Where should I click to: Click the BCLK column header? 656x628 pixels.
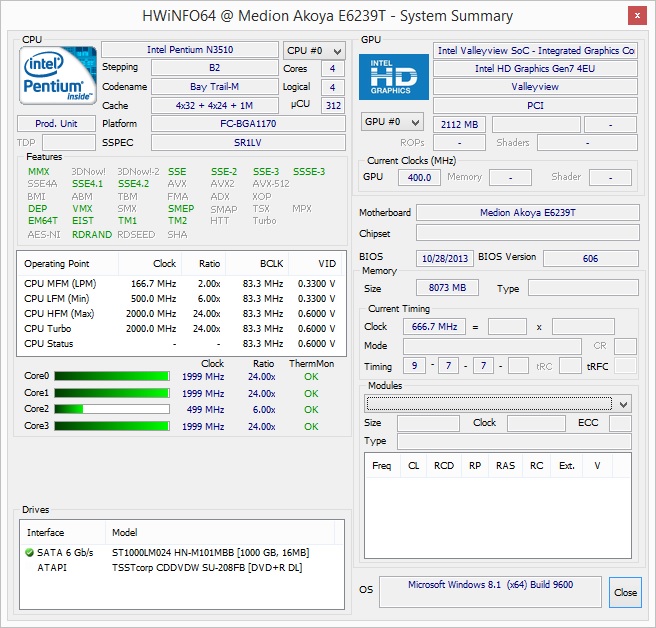point(256,264)
